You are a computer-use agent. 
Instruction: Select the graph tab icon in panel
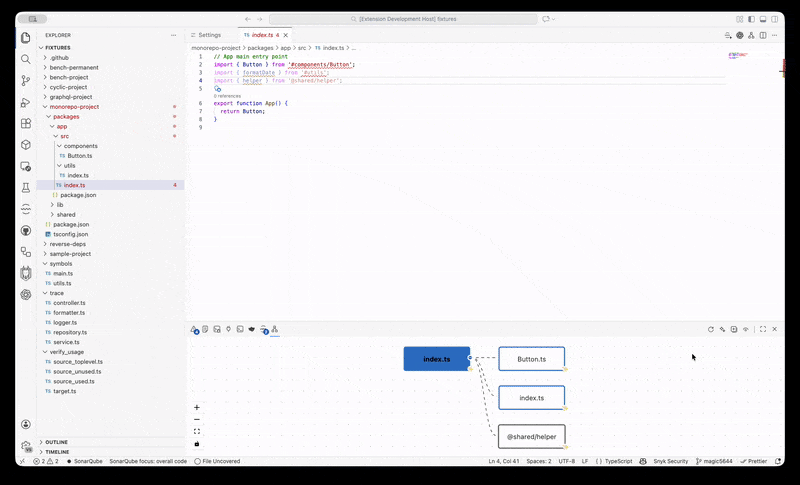pyautogui.click(x=274, y=329)
